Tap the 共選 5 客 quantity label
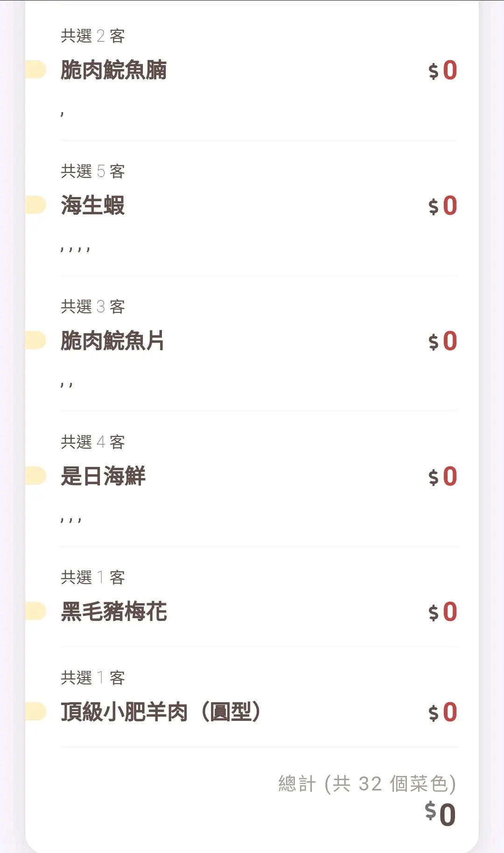 [x=92, y=171]
